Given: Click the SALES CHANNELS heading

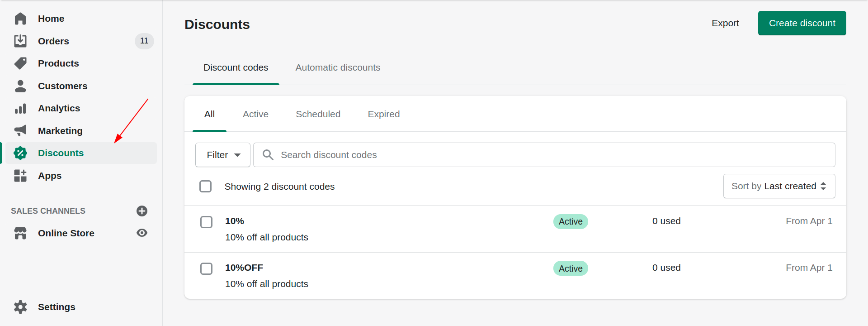Looking at the screenshot, I should pyautogui.click(x=48, y=211).
